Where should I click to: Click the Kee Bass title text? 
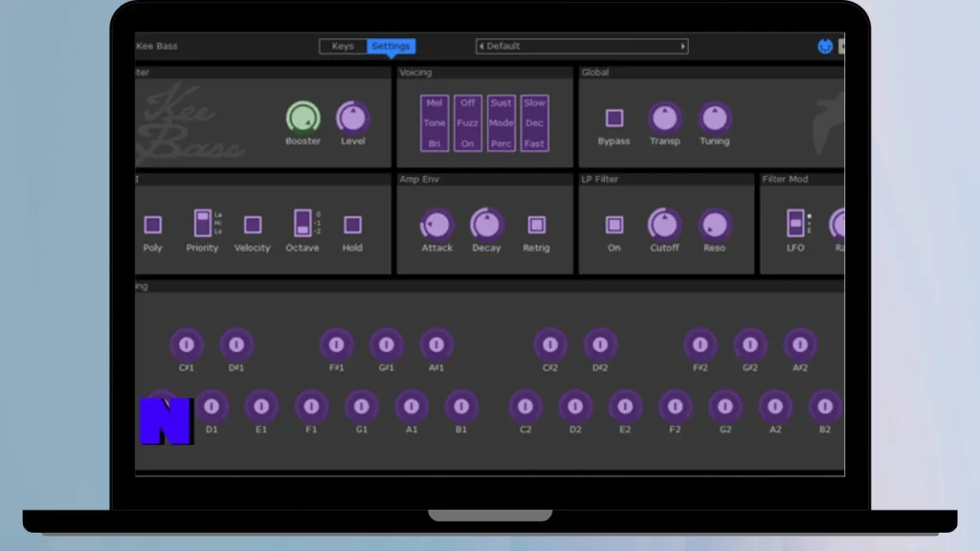pos(157,46)
